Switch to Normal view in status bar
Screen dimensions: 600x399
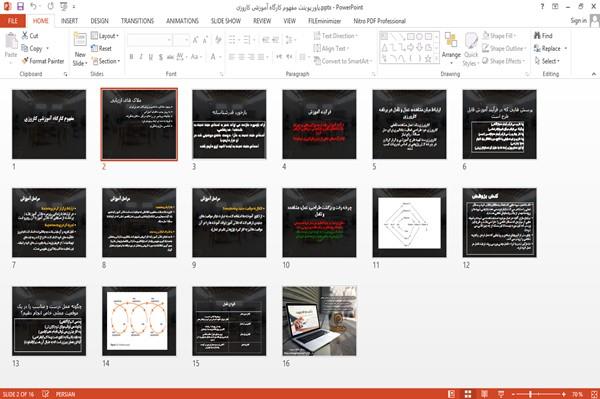(452, 394)
